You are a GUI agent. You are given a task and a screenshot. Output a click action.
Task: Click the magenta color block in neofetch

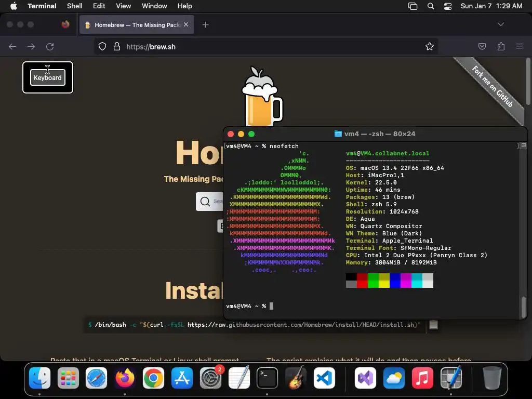406,281
